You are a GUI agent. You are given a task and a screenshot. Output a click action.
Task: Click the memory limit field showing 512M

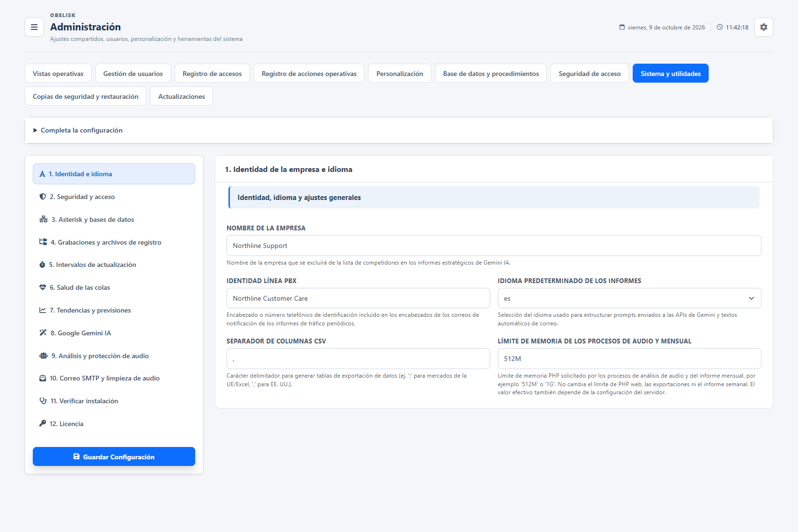tap(629, 359)
